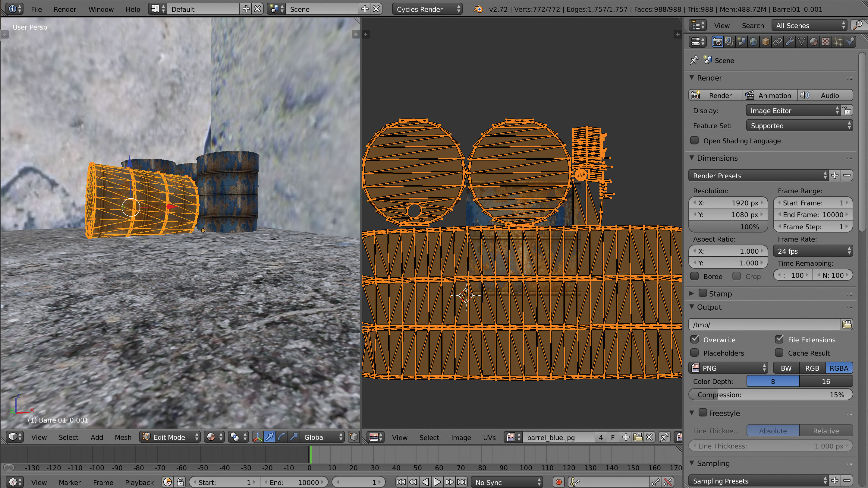Enable the Freestyle checkbox

click(x=703, y=413)
